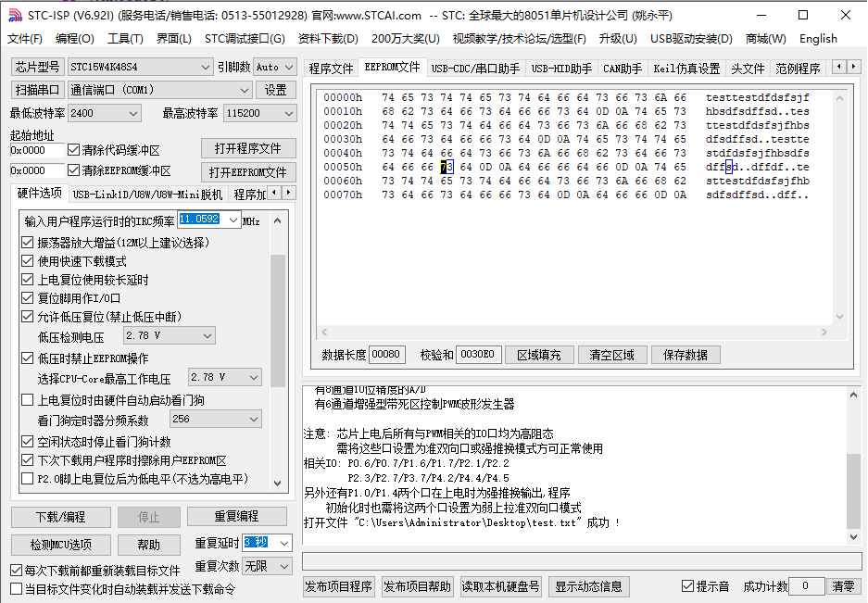Select highlighted hex byte 73 at 00050h
868x603 pixels.
point(447,167)
